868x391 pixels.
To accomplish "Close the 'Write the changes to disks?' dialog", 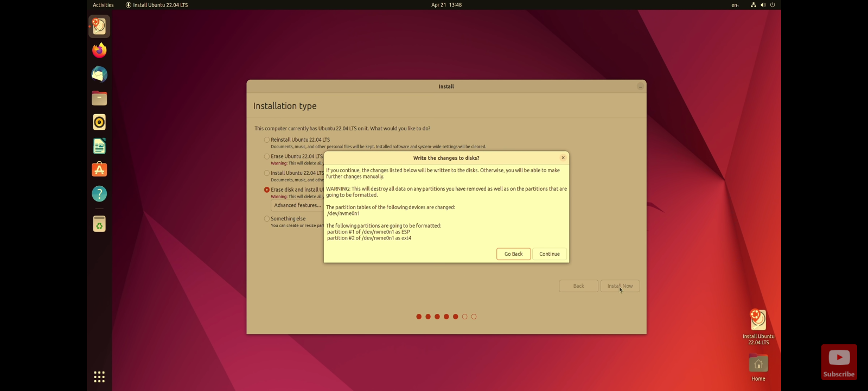I will pyautogui.click(x=563, y=157).
